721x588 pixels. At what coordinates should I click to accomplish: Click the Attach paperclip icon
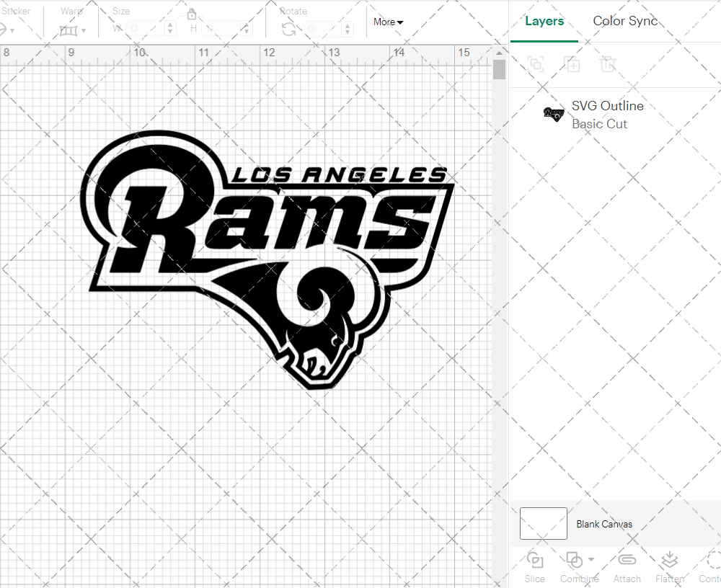[x=627, y=560]
